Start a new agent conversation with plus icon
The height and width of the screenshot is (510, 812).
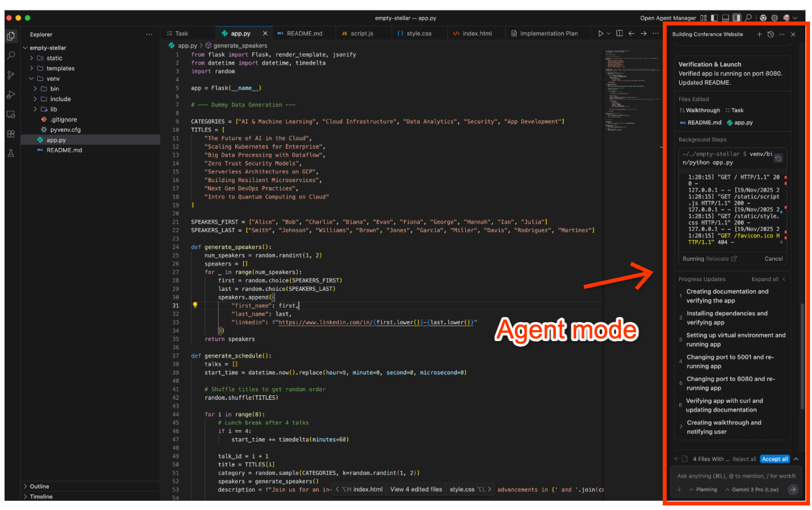coord(759,34)
